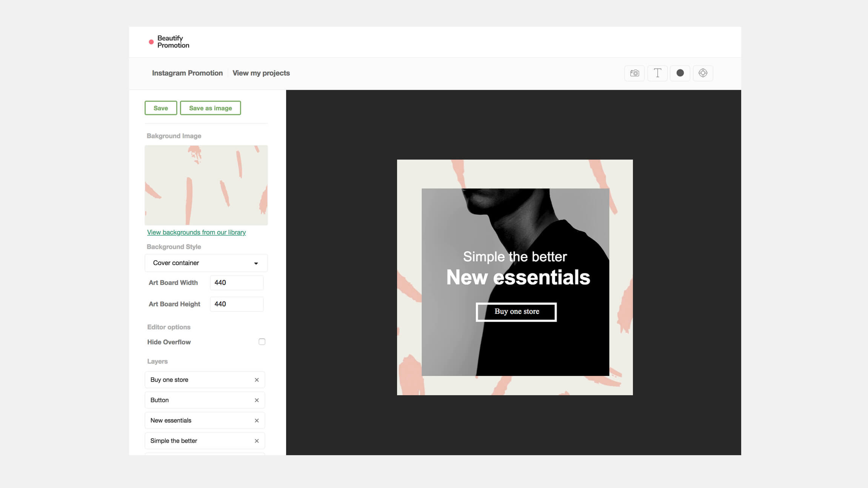Click the 'Hide Overflow' label
Screen dimensions: 868x488
tap(169, 342)
